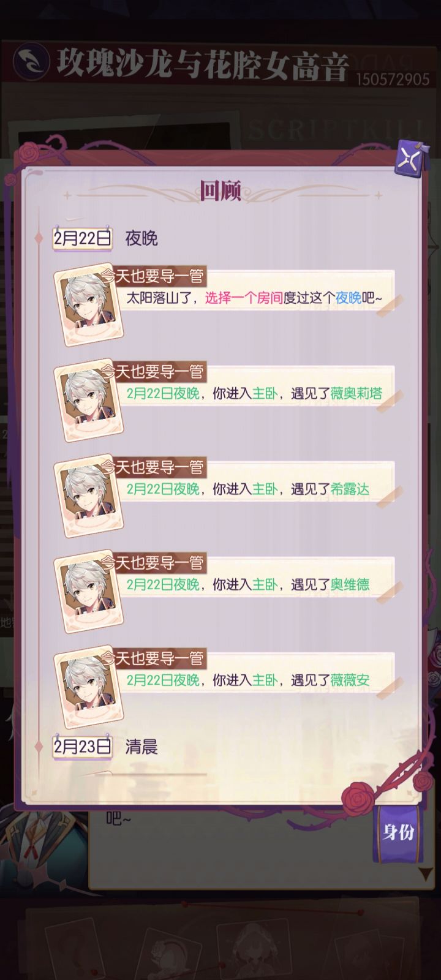Tap the avatar beside the 太阳落山了 message

89,304
